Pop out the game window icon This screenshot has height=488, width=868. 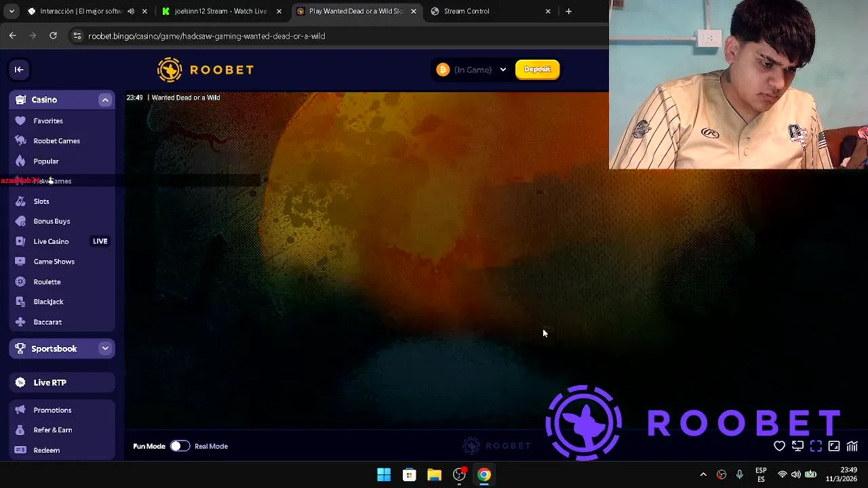tap(797, 446)
